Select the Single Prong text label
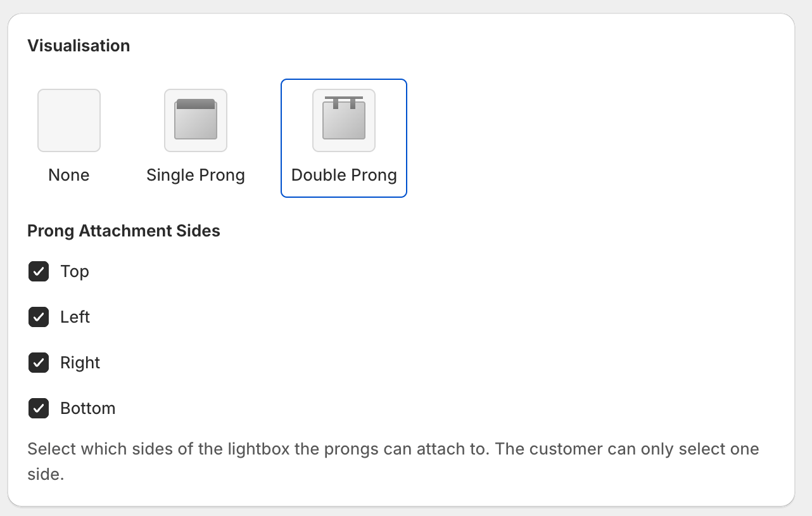 pos(196,175)
